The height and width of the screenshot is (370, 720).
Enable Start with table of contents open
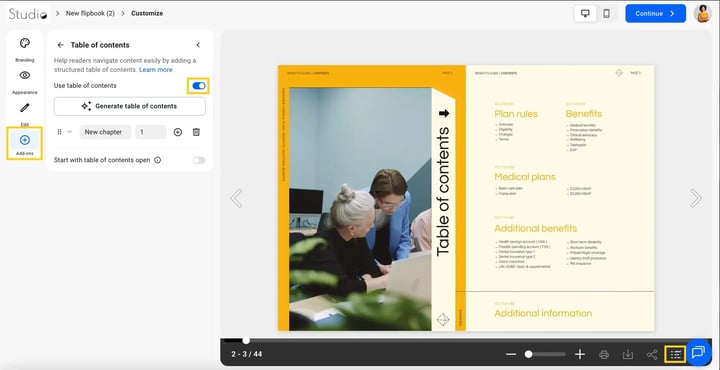click(x=199, y=160)
